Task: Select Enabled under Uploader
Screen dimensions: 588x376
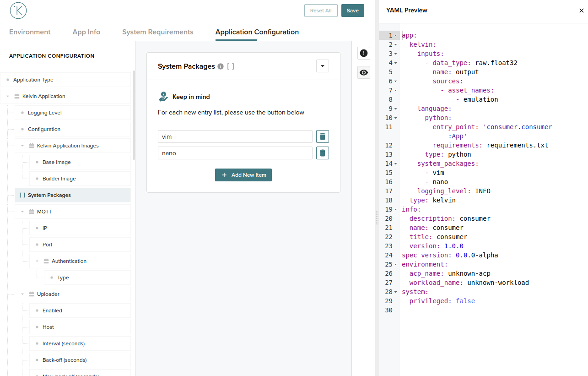Action: 80,311
